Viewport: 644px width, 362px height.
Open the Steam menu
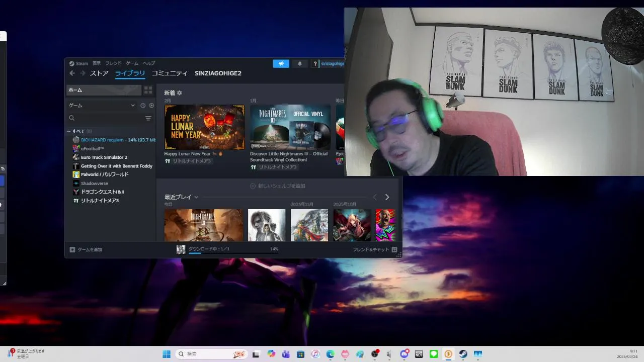78,63
